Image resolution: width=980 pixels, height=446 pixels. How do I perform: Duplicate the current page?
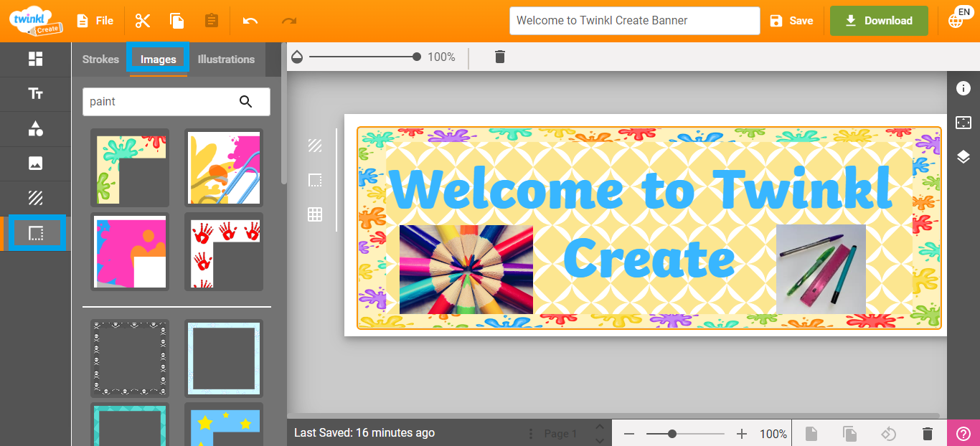[849, 433]
